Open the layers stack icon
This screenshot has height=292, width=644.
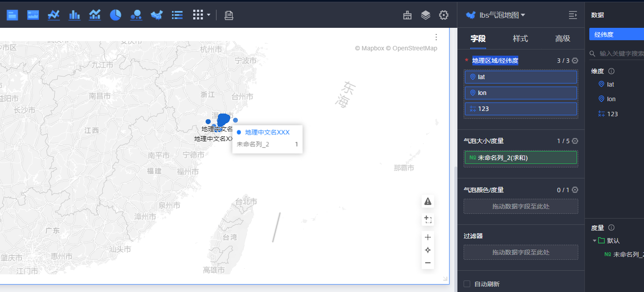[426, 15]
